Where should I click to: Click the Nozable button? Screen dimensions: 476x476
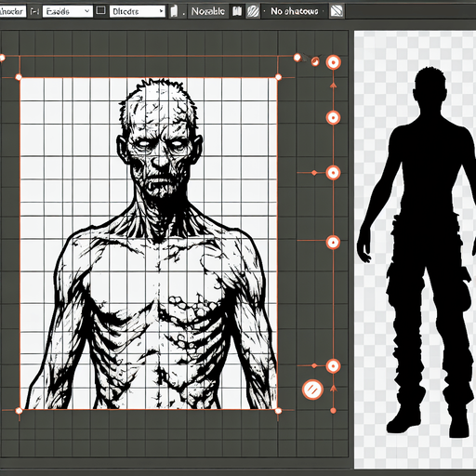pyautogui.click(x=208, y=12)
